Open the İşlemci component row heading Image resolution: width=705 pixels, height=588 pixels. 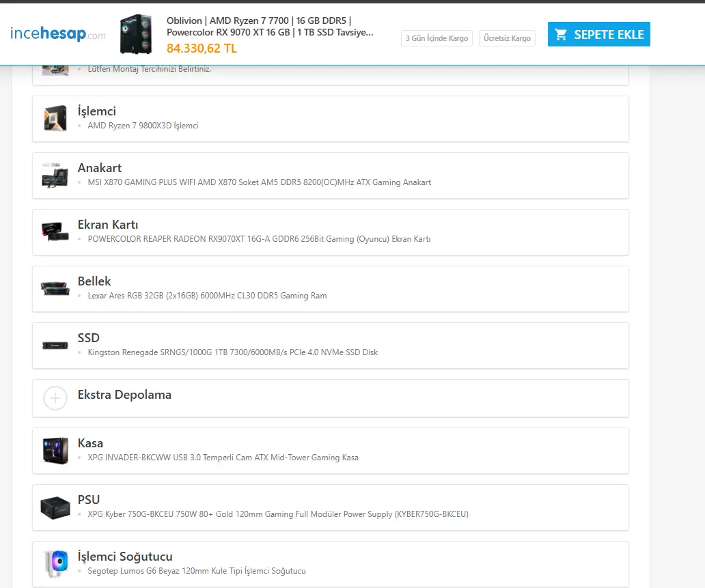tap(97, 111)
